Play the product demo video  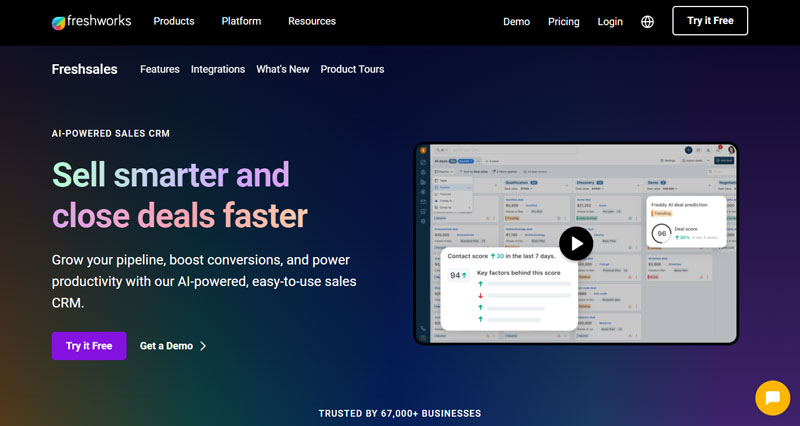pos(576,243)
